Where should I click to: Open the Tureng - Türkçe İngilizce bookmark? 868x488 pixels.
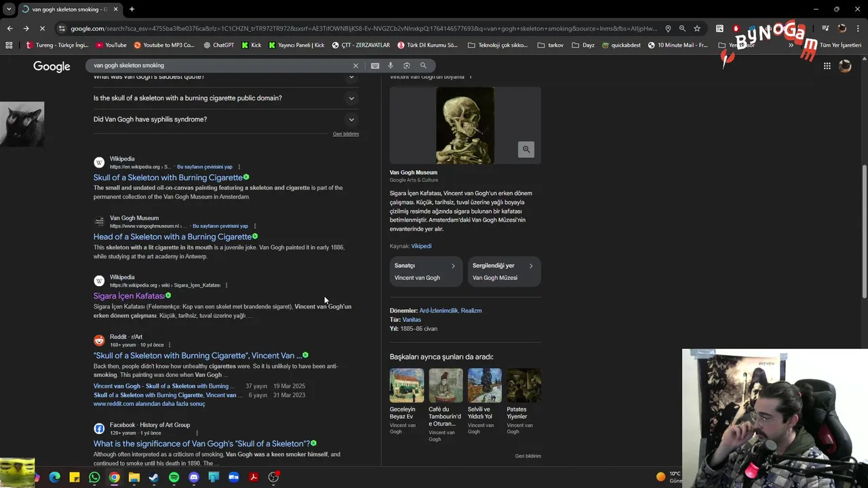[57, 45]
